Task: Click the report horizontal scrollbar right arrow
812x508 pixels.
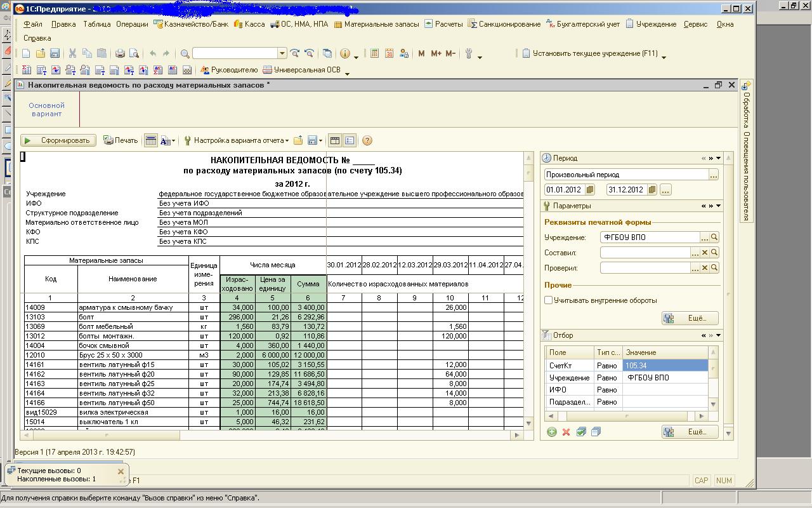Action: click(x=518, y=435)
